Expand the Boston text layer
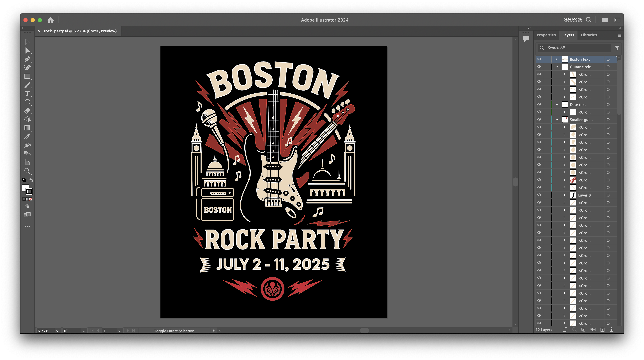 pos(556,59)
